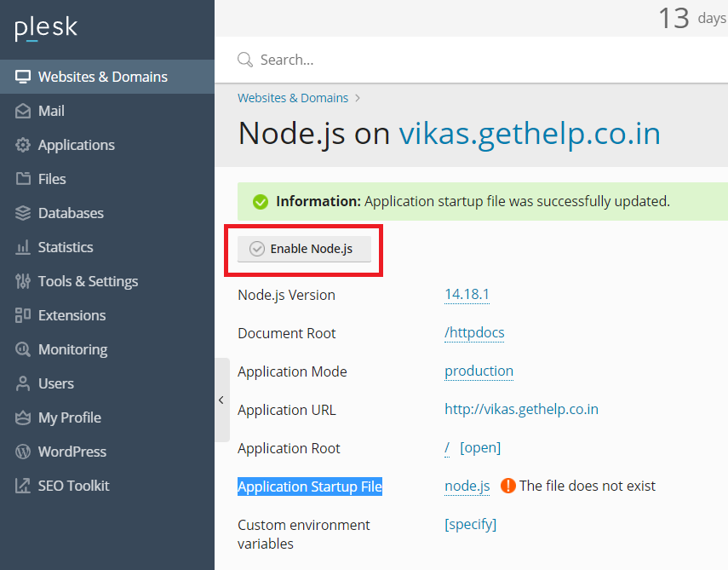Open Monitoring page
The height and width of the screenshot is (570, 728).
coord(107,349)
